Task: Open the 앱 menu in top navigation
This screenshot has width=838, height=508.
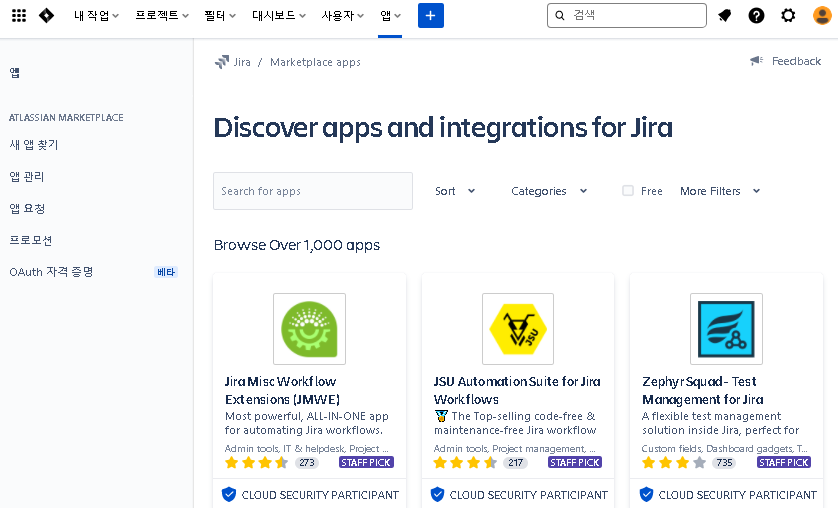Action: pos(390,15)
